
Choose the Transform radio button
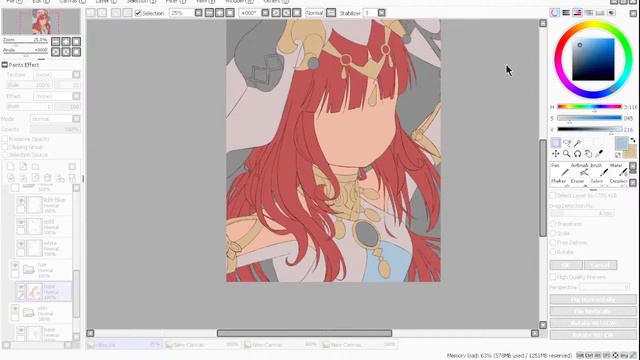(553, 224)
